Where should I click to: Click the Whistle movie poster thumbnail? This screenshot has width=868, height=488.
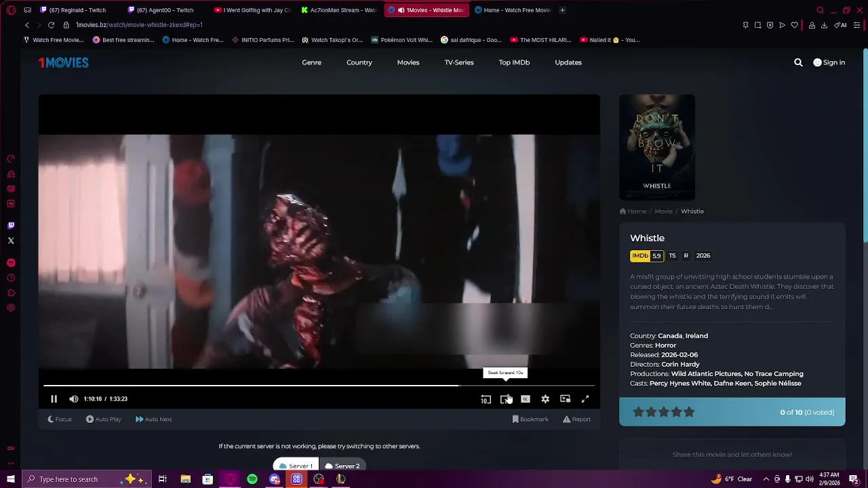[657, 147]
